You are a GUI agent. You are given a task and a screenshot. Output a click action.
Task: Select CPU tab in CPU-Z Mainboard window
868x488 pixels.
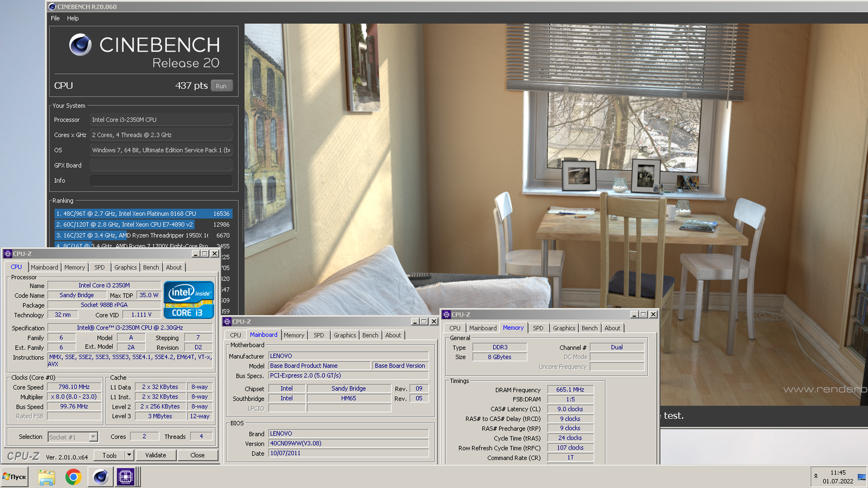pyautogui.click(x=235, y=335)
